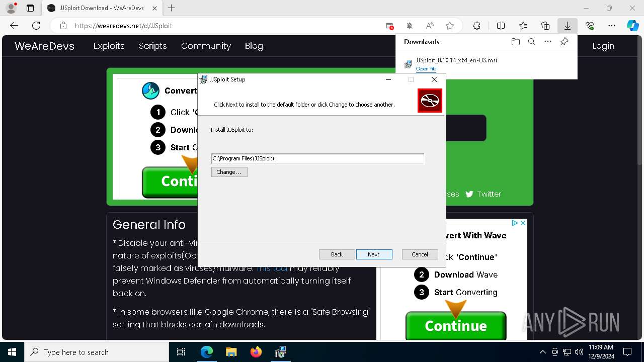Click the popup blocked icon in address bar

click(x=389, y=26)
